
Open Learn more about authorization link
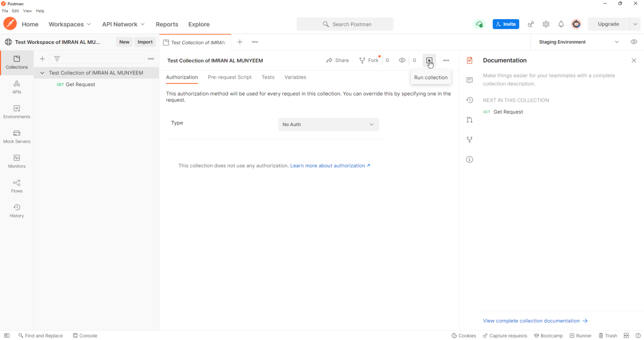[331, 166]
